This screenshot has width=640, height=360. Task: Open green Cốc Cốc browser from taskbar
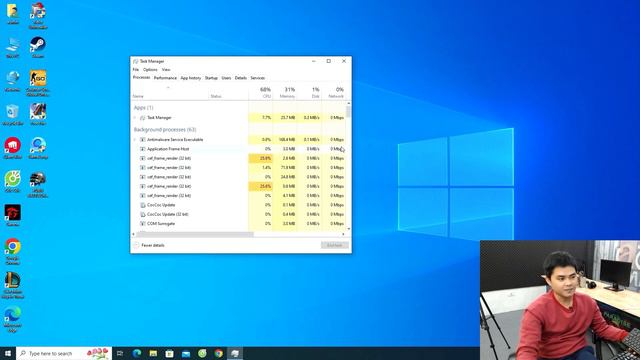202,353
